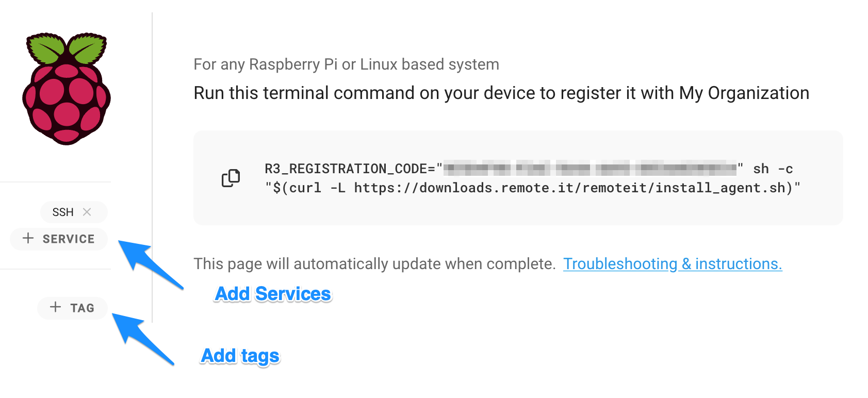868x398 pixels.
Task: Click the arrow pointing to TAG button
Action: (143, 339)
